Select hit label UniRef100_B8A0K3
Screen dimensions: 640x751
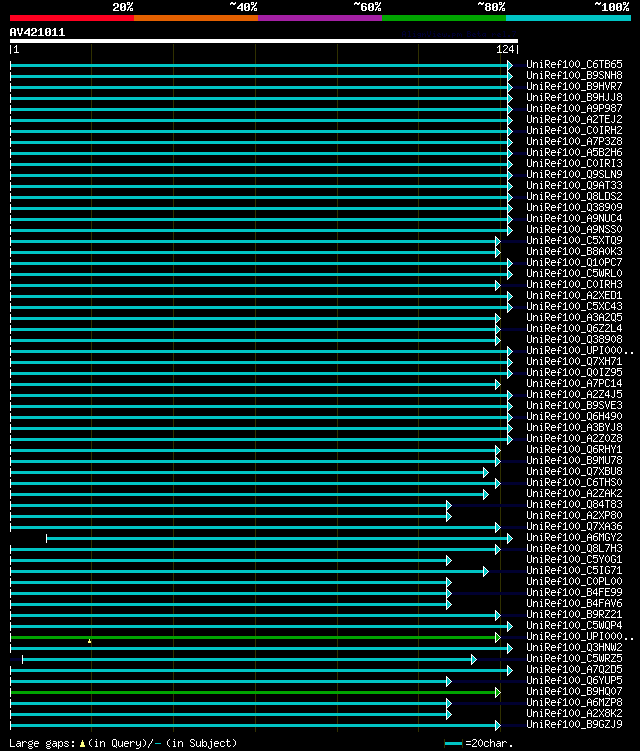coord(574,251)
